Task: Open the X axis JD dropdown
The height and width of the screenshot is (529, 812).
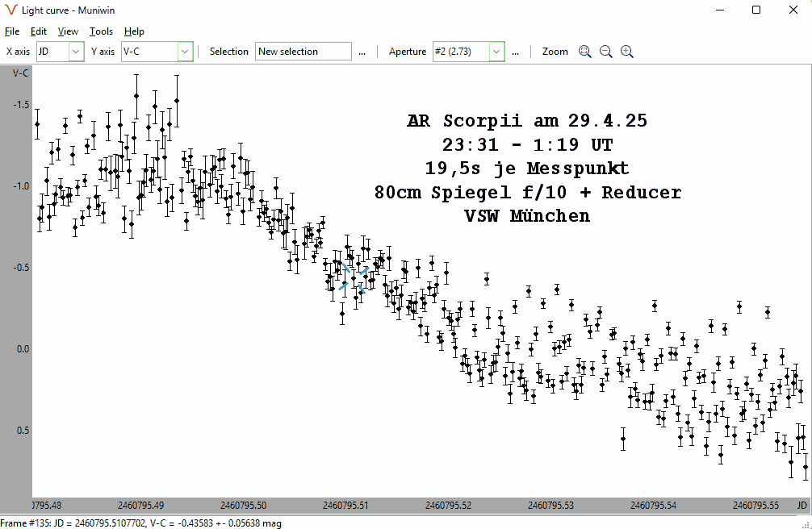Action: tap(76, 52)
